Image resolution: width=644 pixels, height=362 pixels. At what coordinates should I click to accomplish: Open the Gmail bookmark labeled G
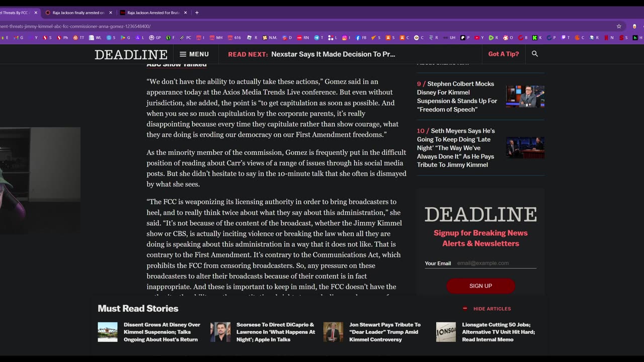[x=18, y=38]
